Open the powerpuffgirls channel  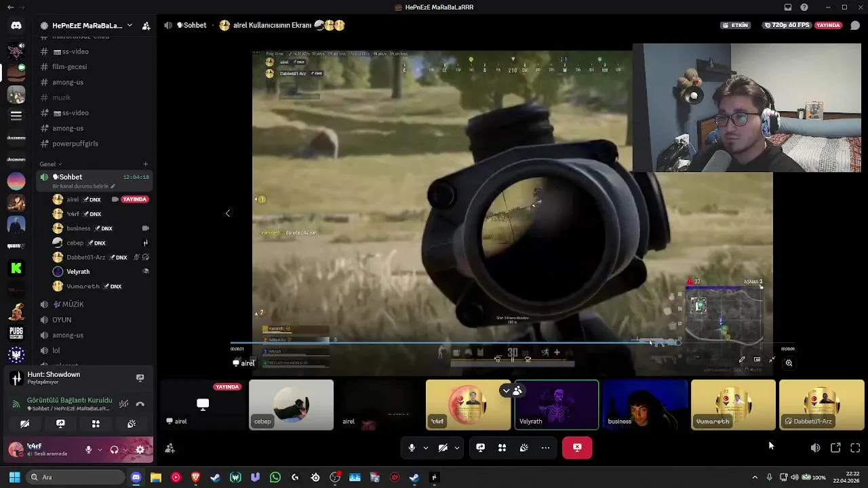[x=75, y=144]
